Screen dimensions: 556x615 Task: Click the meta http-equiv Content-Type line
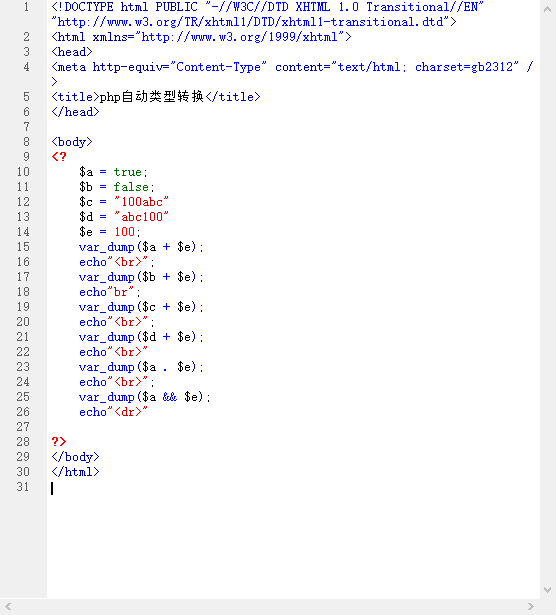[292, 74]
